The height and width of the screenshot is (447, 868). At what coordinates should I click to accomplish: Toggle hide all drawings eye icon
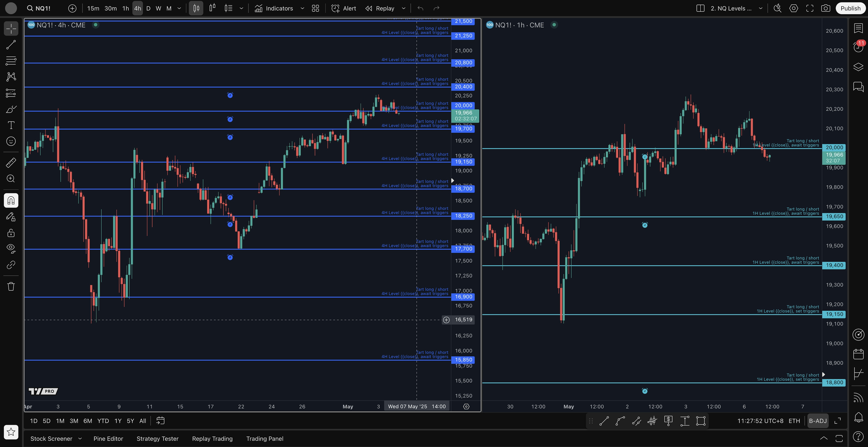(x=11, y=248)
